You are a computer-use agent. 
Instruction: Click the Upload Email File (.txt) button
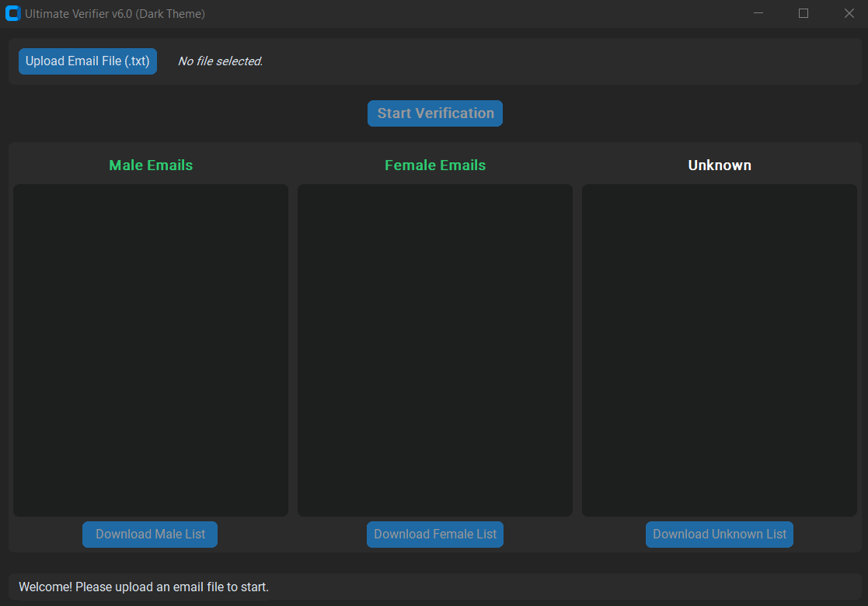pyautogui.click(x=88, y=61)
